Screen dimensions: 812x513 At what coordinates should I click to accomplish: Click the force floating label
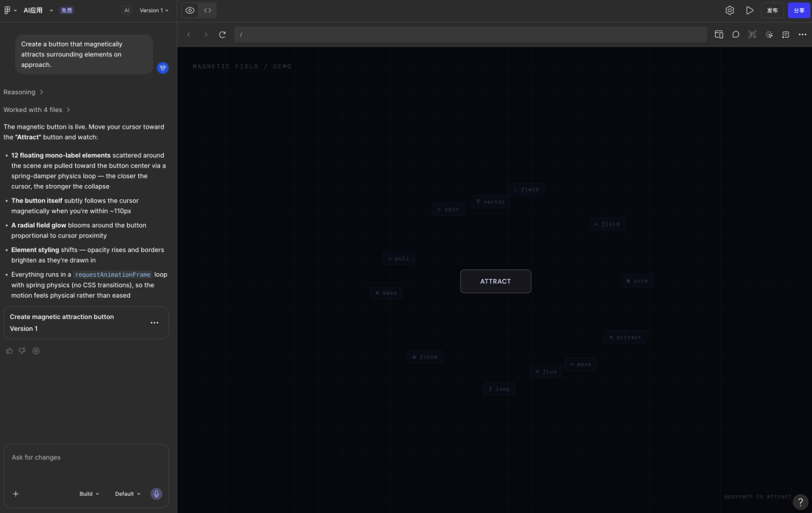point(425,357)
